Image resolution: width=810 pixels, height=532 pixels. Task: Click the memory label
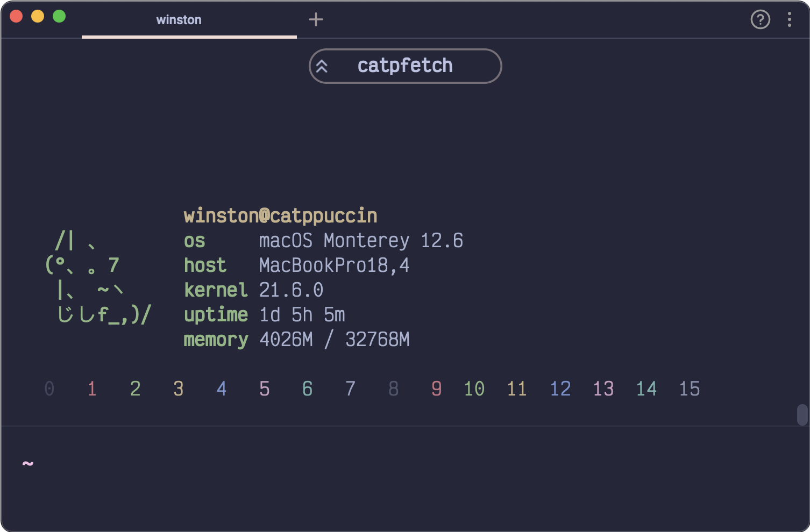(216, 340)
